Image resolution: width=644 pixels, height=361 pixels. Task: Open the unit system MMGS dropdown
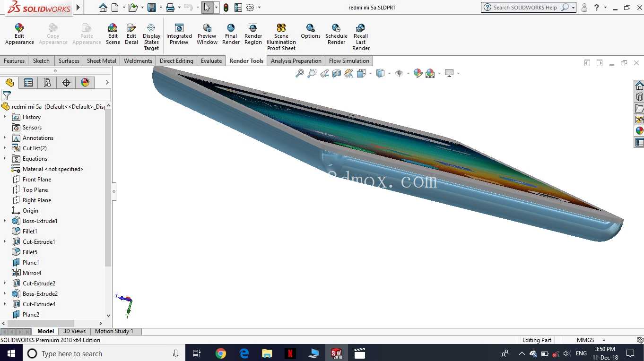(604, 340)
